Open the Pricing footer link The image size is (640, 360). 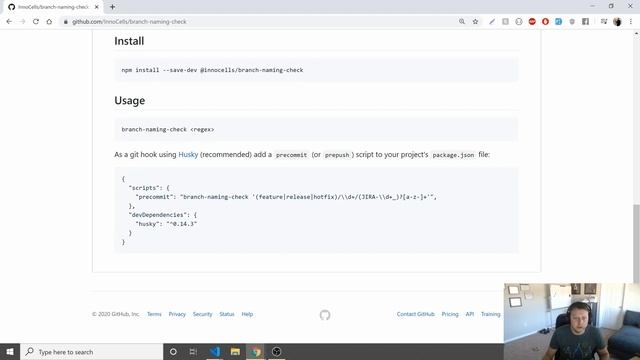click(x=450, y=314)
